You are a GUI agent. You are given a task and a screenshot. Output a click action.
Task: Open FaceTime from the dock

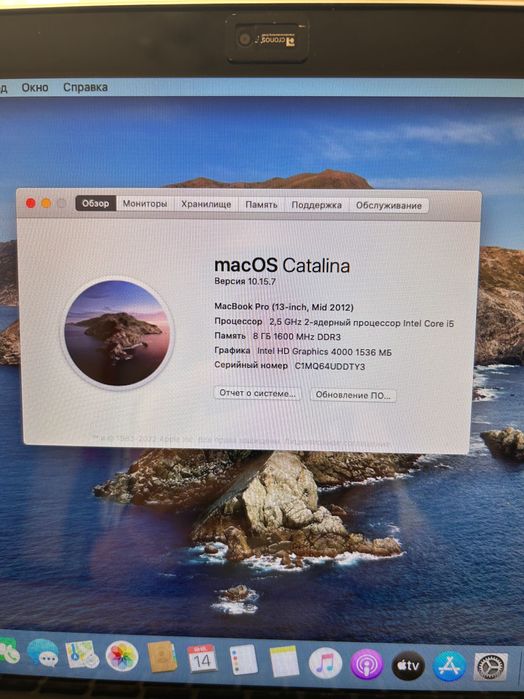coord(7,652)
